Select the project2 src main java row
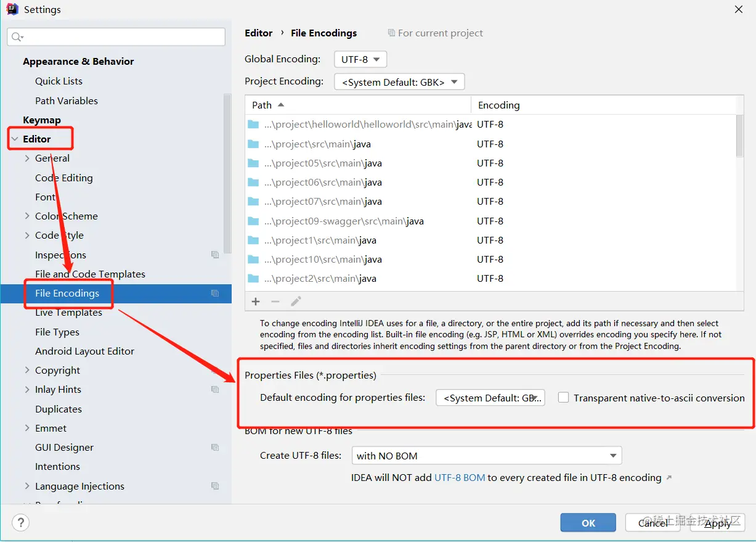 [490, 279]
